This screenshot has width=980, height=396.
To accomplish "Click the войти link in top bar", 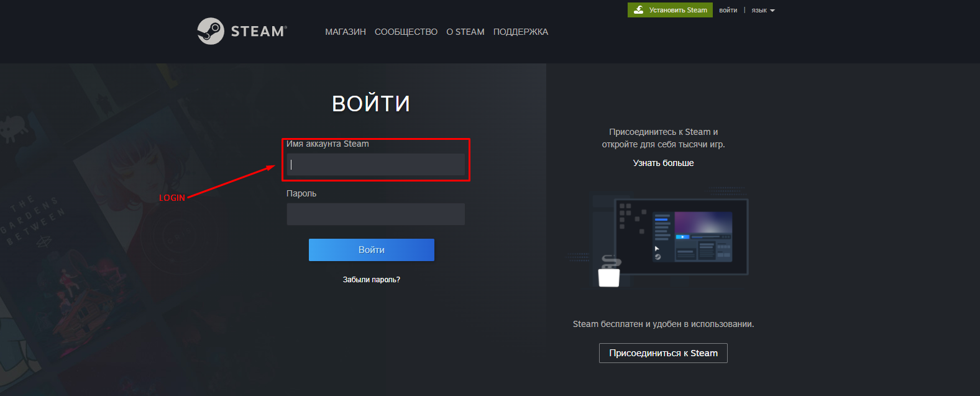I will click(728, 11).
